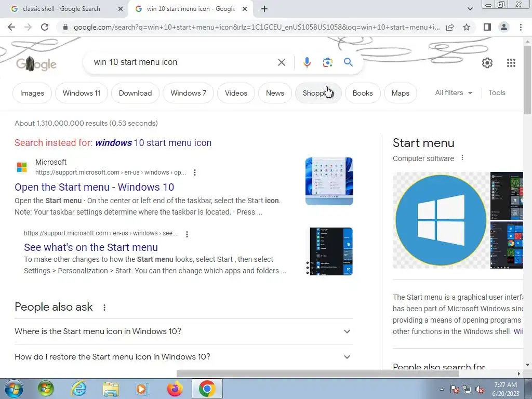Image resolution: width=532 pixels, height=399 pixels.
Task: Open options for See what's on Start menu result
Action: pos(187,234)
